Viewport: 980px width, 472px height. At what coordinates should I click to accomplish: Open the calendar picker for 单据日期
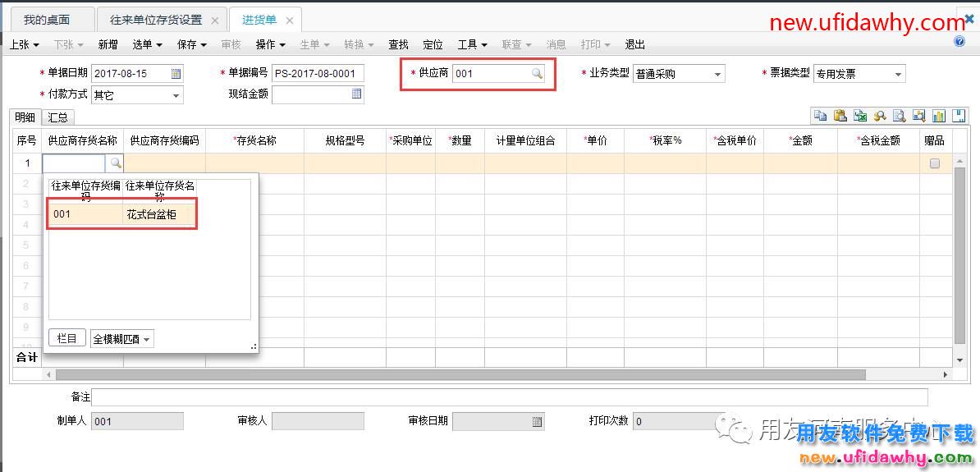176,74
